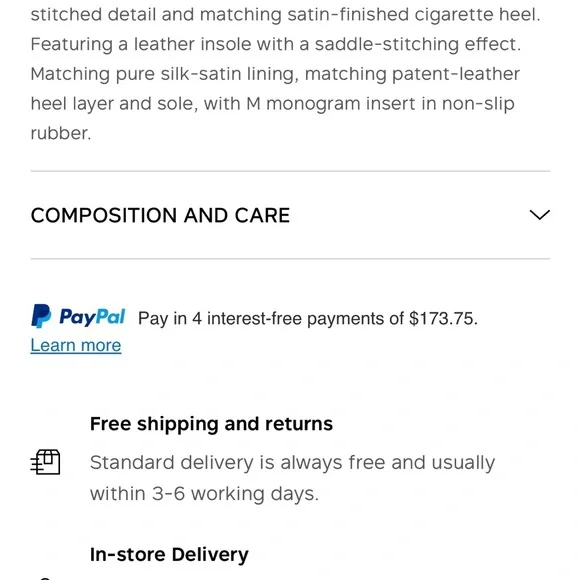Viewport: 580px width, 580px height.
Task: Expand the Composition and Care chevron
Action: (539, 215)
